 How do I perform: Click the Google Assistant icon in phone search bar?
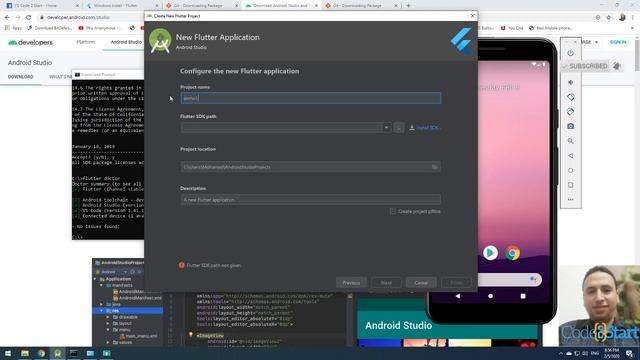click(x=533, y=279)
